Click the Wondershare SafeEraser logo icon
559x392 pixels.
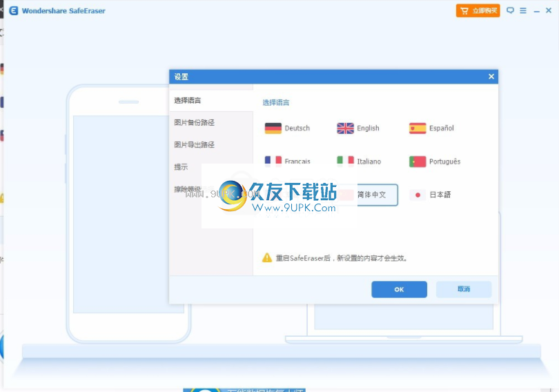pyautogui.click(x=14, y=10)
